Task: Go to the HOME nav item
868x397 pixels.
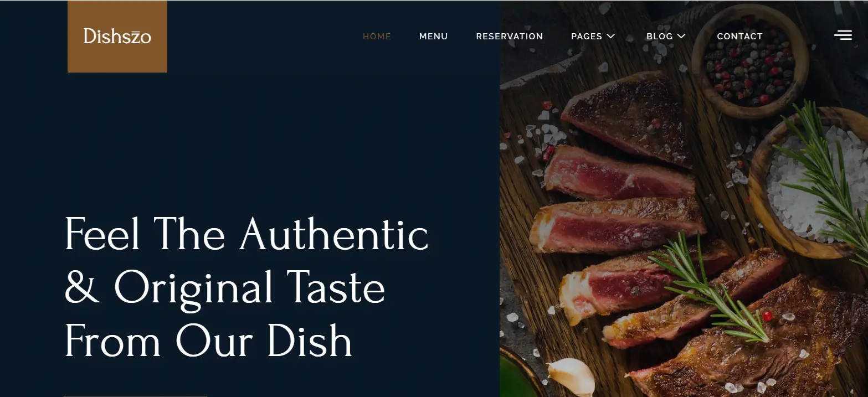Action: tap(377, 36)
